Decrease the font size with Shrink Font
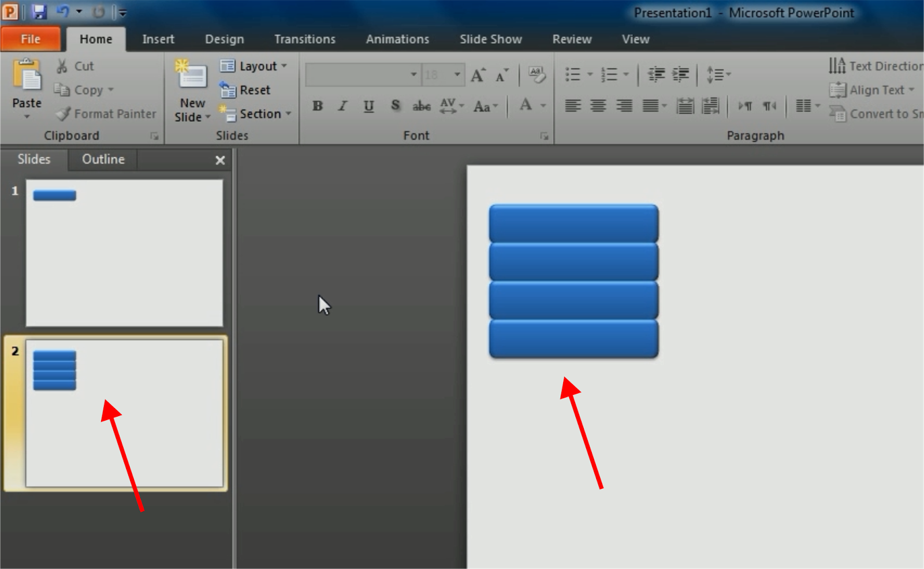Image resolution: width=924 pixels, height=569 pixels. click(x=502, y=75)
